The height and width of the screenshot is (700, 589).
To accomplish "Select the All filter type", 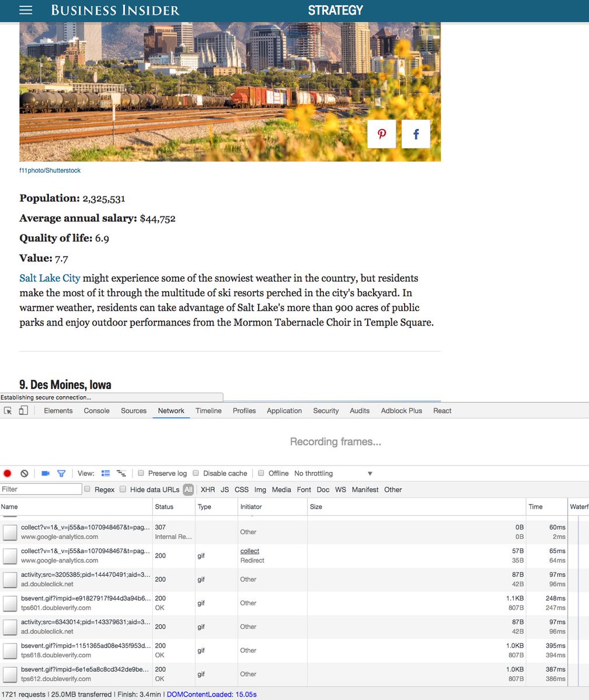I will [188, 490].
